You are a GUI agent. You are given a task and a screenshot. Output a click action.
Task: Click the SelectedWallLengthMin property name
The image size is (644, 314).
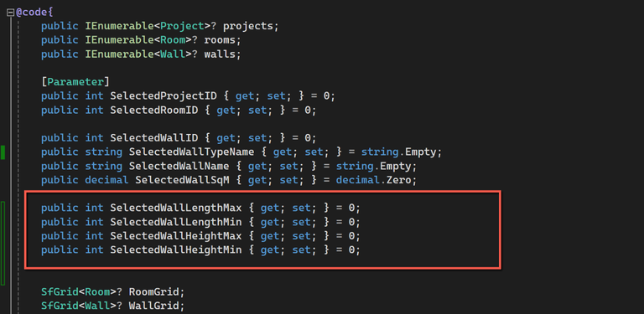pos(176,222)
